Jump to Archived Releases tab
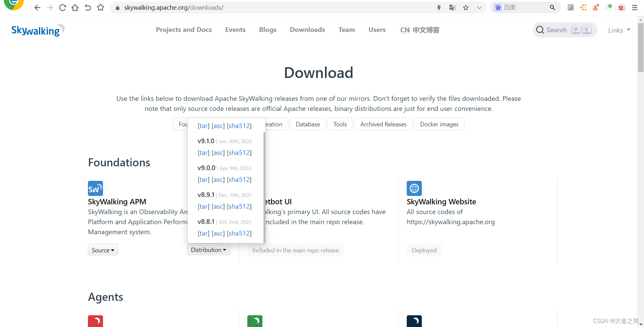This screenshot has width=644, height=327. 383,124
